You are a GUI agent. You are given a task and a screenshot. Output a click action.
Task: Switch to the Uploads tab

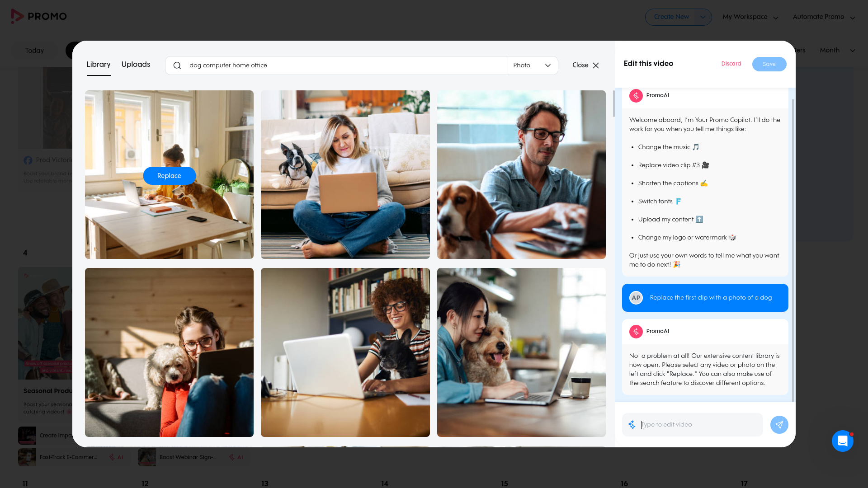click(136, 65)
